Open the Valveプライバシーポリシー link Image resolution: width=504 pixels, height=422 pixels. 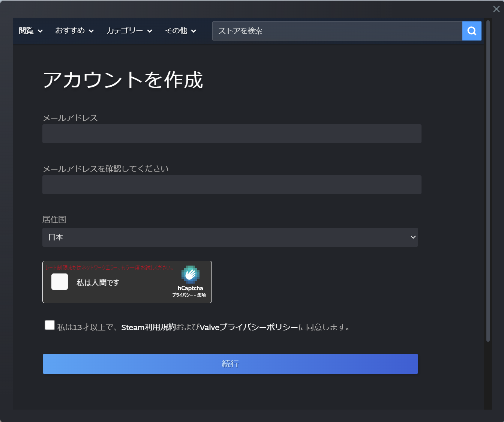247,327
